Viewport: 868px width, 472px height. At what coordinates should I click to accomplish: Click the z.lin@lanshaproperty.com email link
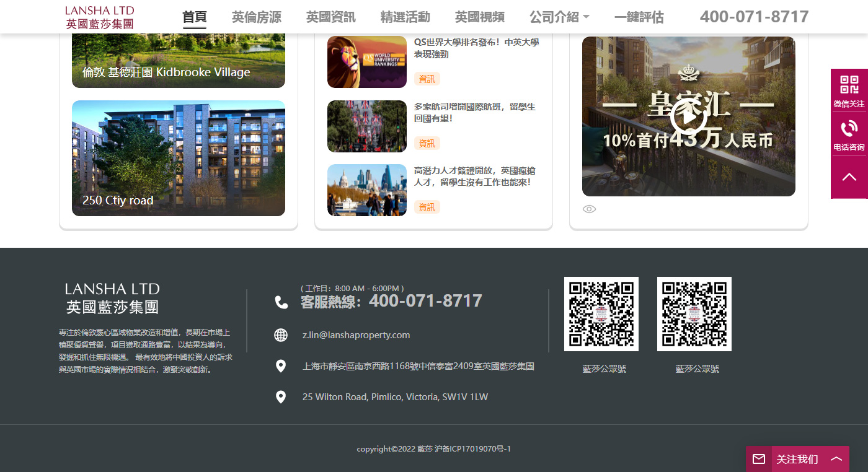click(x=356, y=335)
